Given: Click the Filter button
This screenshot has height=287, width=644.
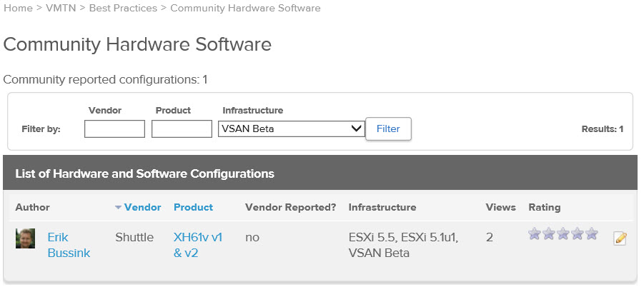Looking at the screenshot, I should coord(388,129).
